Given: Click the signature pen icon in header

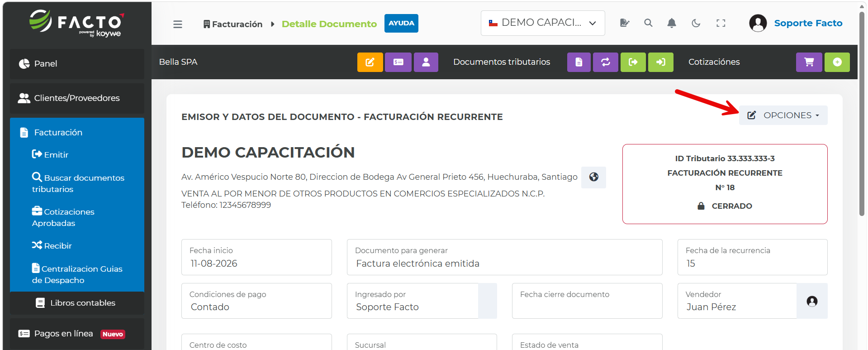Looking at the screenshot, I should coord(625,23).
